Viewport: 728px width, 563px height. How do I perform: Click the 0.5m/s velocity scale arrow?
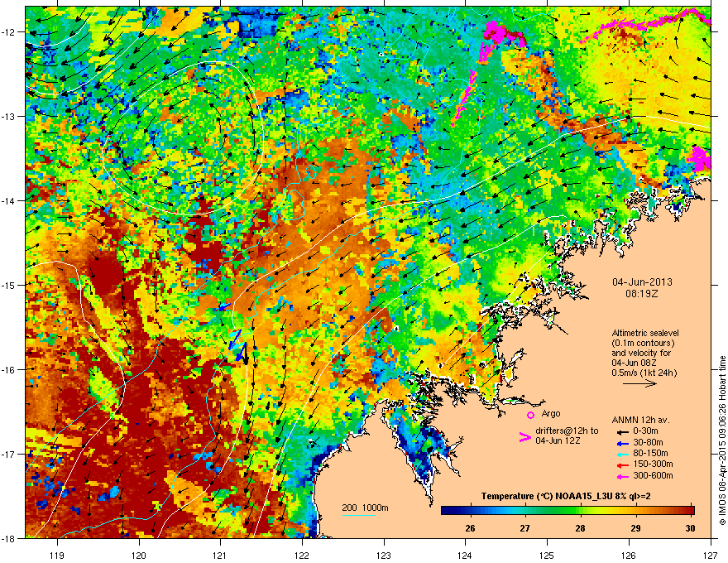click(639, 383)
